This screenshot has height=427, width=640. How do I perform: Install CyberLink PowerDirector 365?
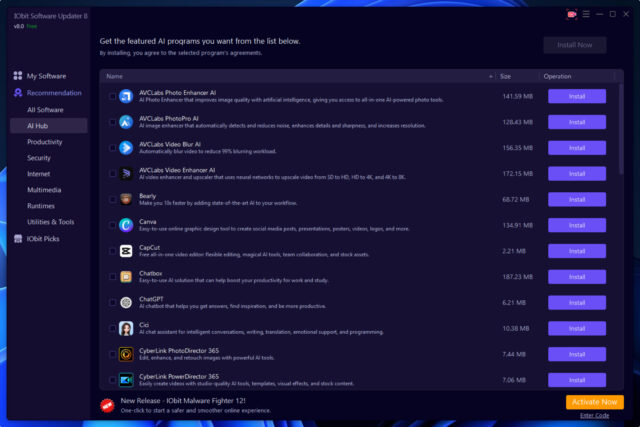(x=577, y=380)
